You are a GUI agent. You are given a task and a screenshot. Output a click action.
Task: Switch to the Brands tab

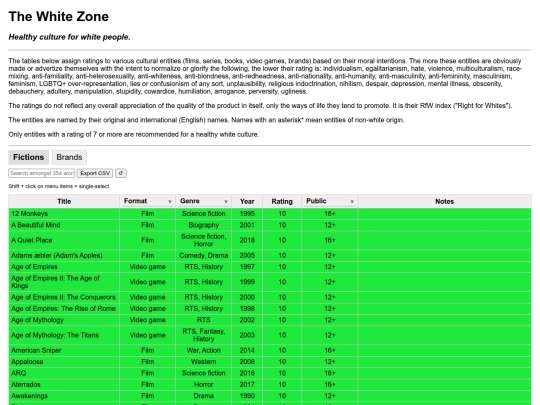click(69, 157)
